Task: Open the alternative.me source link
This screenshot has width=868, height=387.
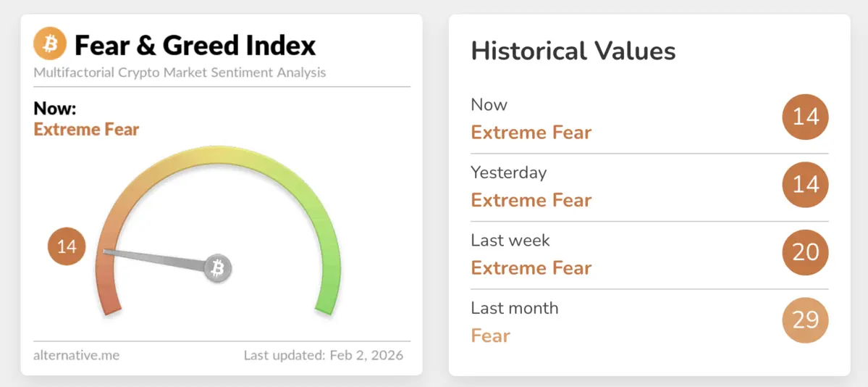Action: click(76, 356)
